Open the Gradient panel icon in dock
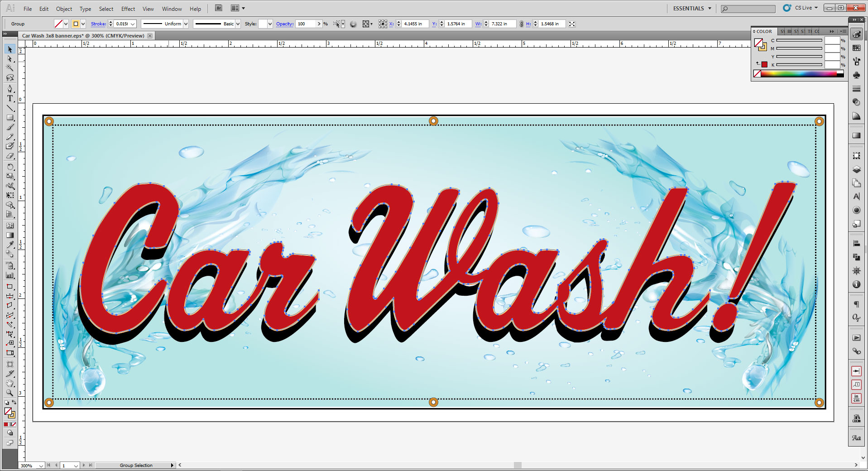Image resolution: width=868 pixels, height=471 pixels. tap(856, 135)
